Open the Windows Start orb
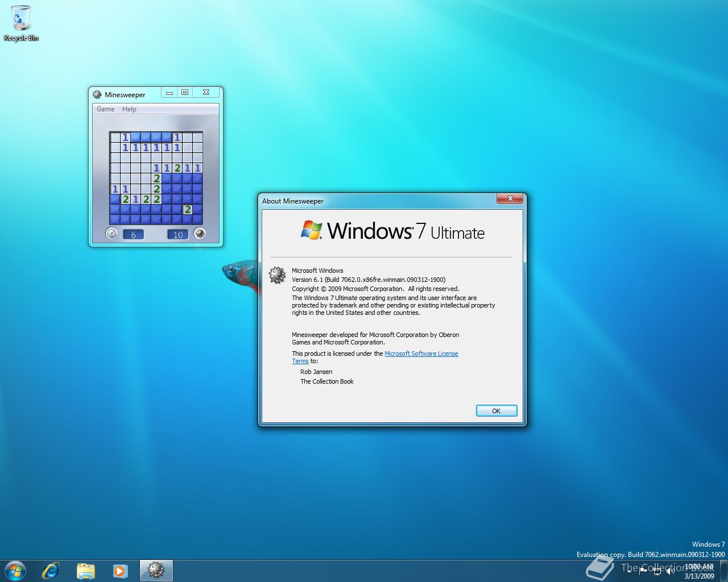 15,570
